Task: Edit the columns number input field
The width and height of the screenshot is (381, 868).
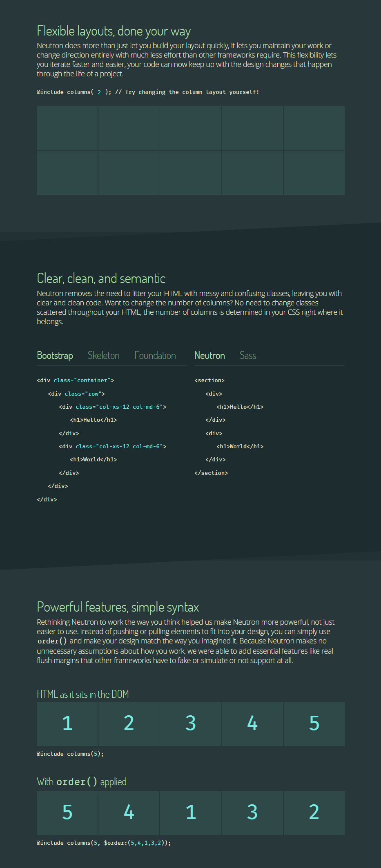Action: 99,92
